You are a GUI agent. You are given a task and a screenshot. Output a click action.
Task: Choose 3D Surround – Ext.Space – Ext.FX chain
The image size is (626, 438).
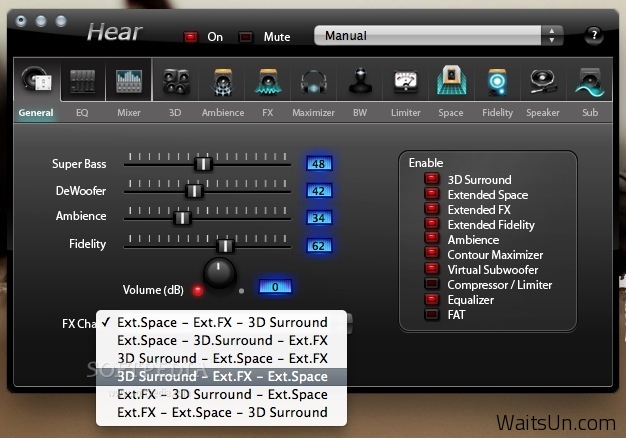[222, 358]
